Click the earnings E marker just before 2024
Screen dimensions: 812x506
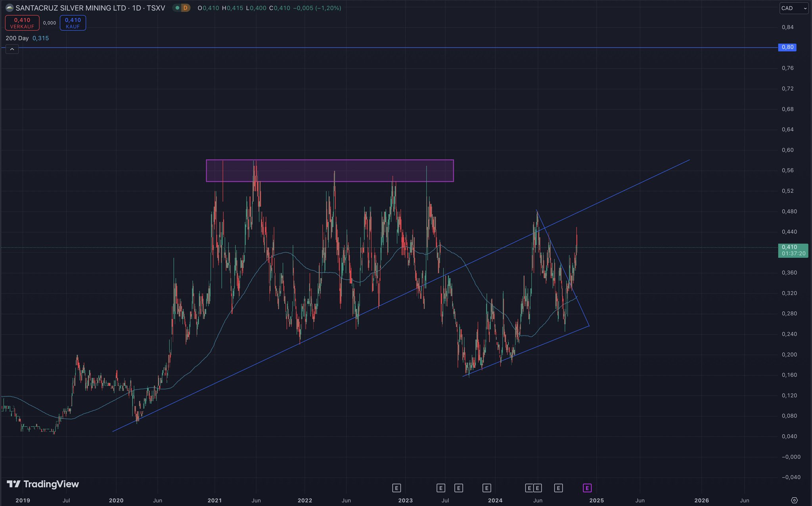click(x=487, y=488)
